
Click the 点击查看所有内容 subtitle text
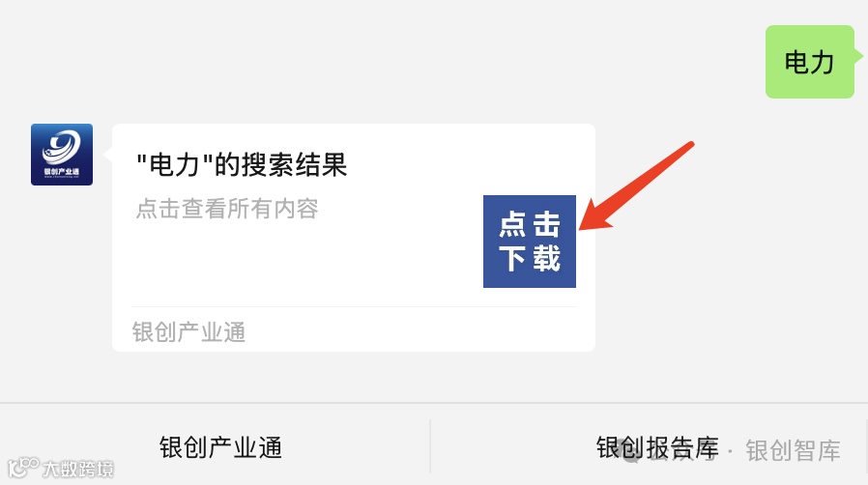click(x=227, y=209)
